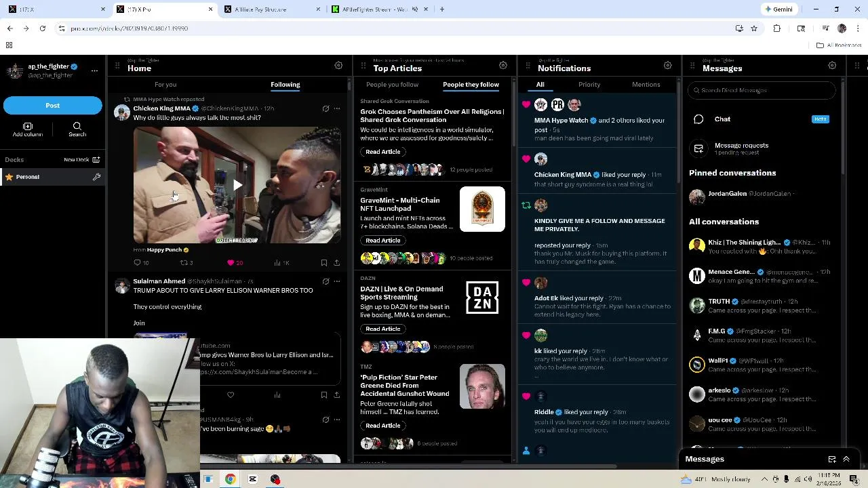
Task: Click Grok icon on Sulaiman Ahmed post
Action: point(325,281)
